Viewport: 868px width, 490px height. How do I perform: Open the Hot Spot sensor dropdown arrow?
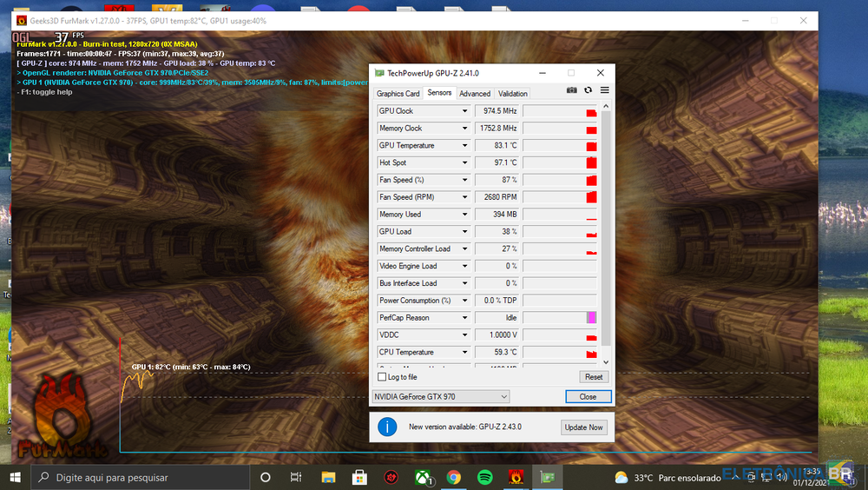[x=465, y=162]
